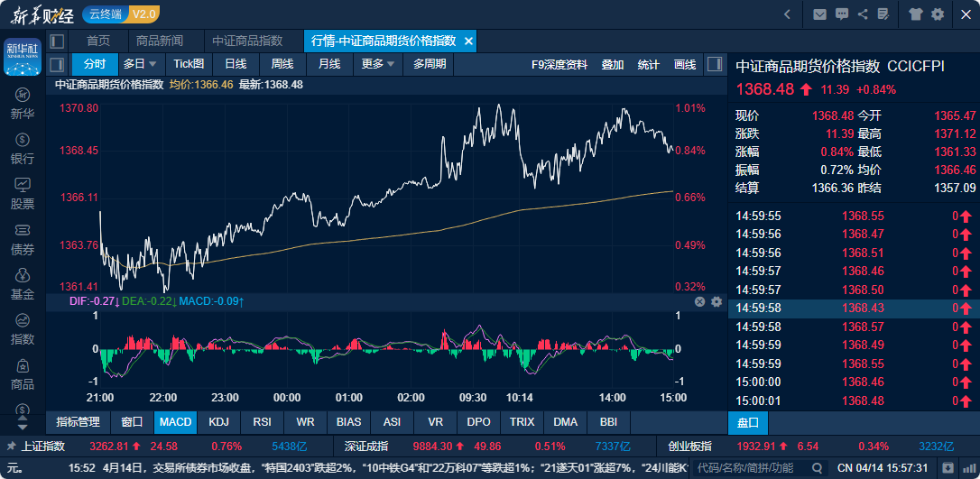Select the KDJ indicator tab

click(x=218, y=421)
